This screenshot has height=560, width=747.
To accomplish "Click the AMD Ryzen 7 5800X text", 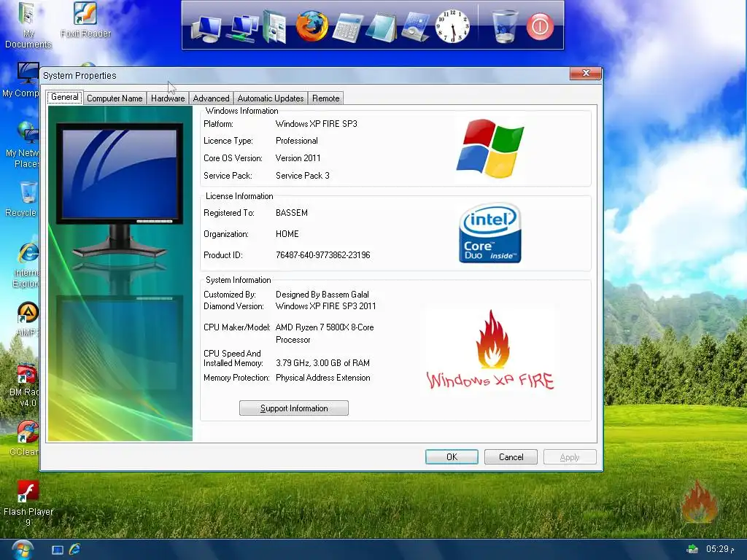I will point(325,332).
